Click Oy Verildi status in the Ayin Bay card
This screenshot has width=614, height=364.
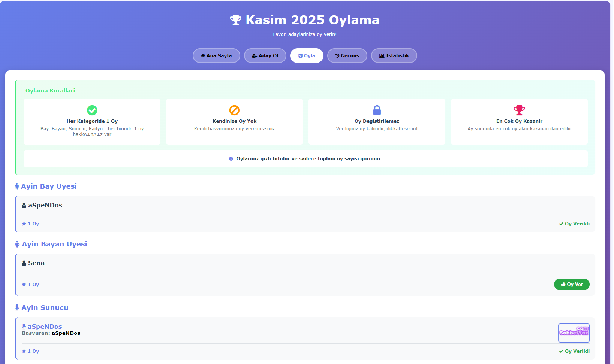tap(574, 224)
